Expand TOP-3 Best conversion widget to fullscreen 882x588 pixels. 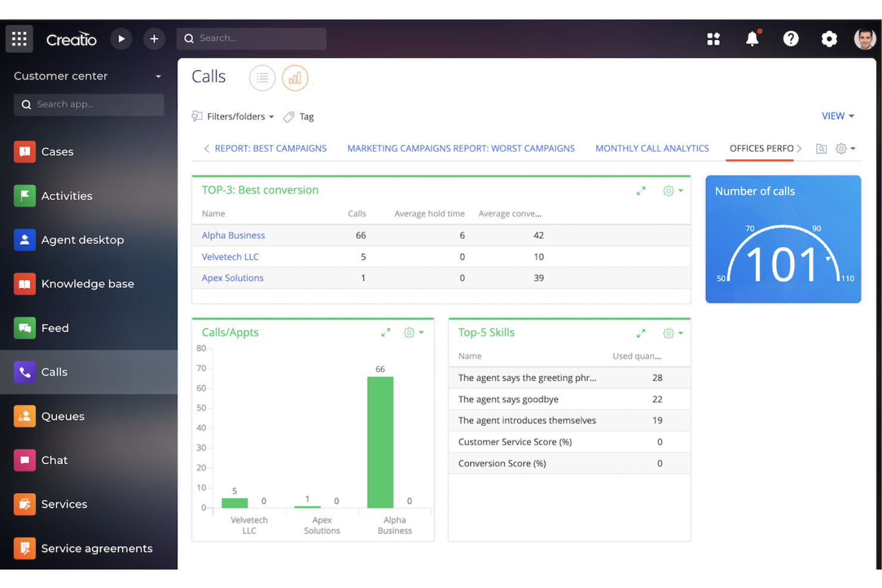(x=641, y=191)
